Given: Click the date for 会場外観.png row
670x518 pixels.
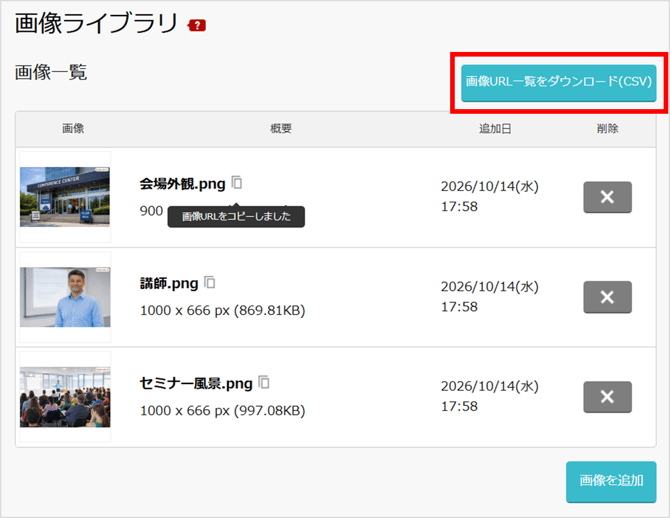Looking at the screenshot, I should (x=490, y=196).
